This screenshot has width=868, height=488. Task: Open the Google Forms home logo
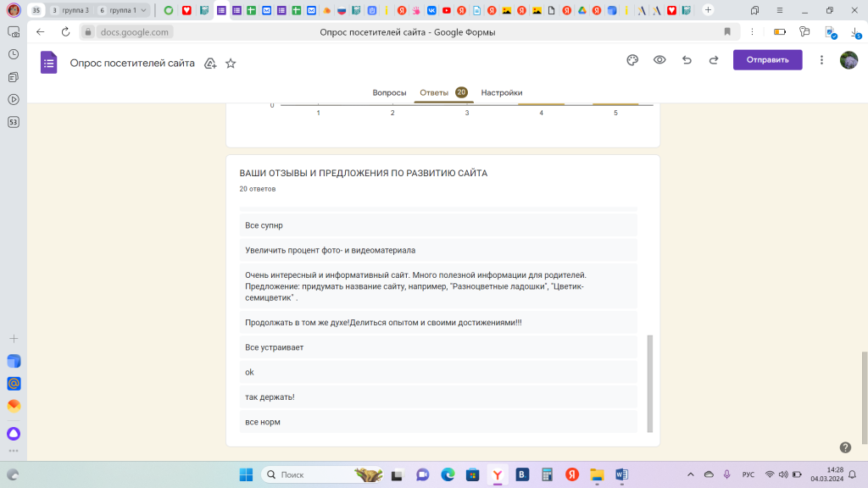pos(49,63)
